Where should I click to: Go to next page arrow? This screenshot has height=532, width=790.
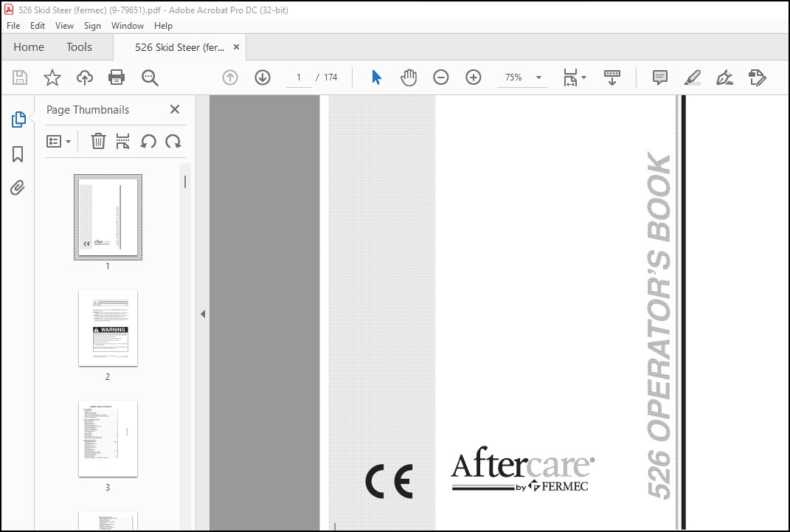tap(263, 77)
